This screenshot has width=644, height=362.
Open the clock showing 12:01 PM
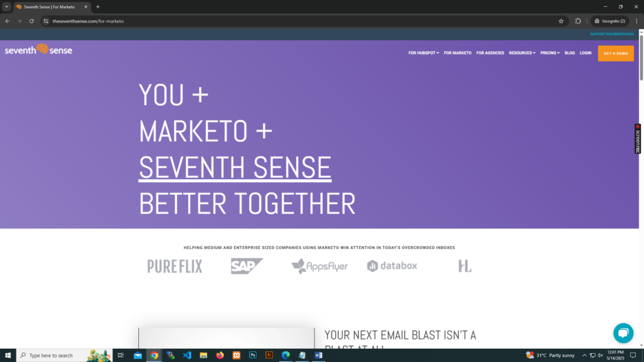pyautogui.click(x=615, y=356)
